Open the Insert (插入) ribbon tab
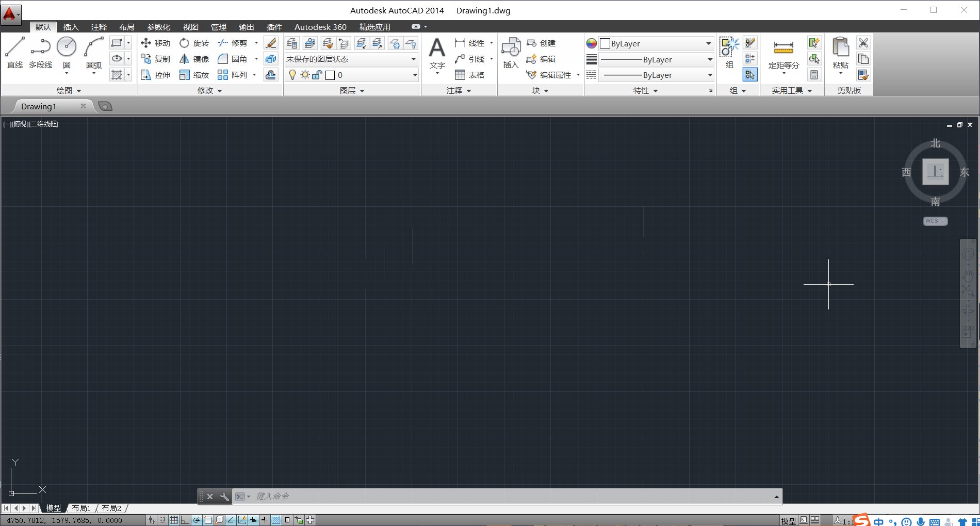 pyautogui.click(x=71, y=27)
